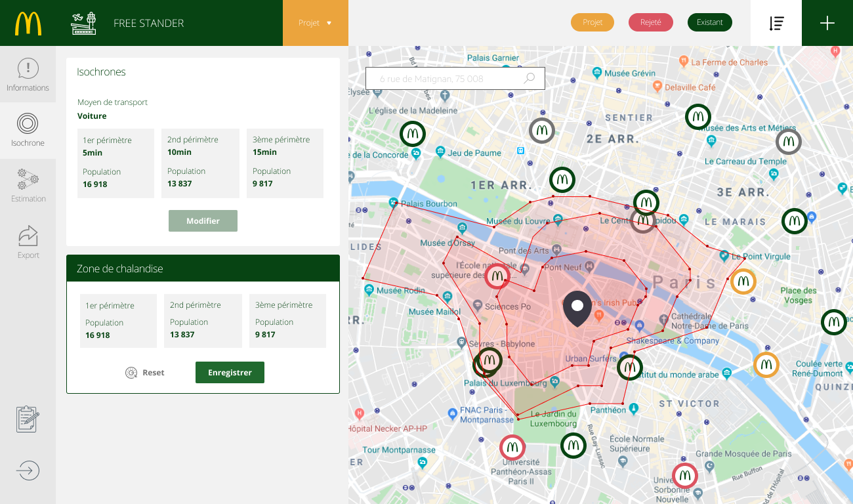The height and width of the screenshot is (504, 853).
Task: Click gray marker above Carreau du Temple
Action: tap(789, 142)
